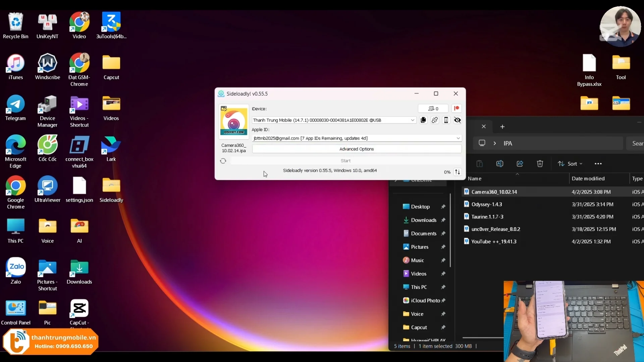Click the copy device info icon in Sideloadly
The height and width of the screenshot is (362, 644).
click(423, 120)
